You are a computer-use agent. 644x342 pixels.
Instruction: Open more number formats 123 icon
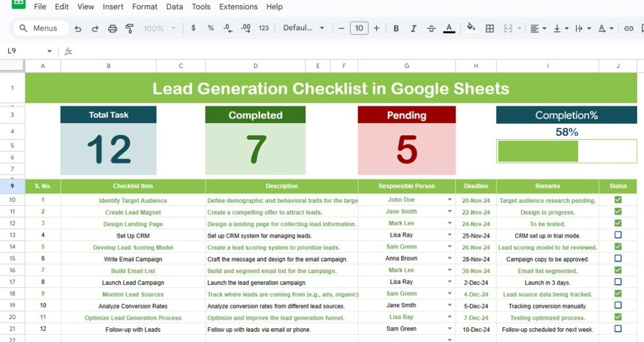coord(264,28)
